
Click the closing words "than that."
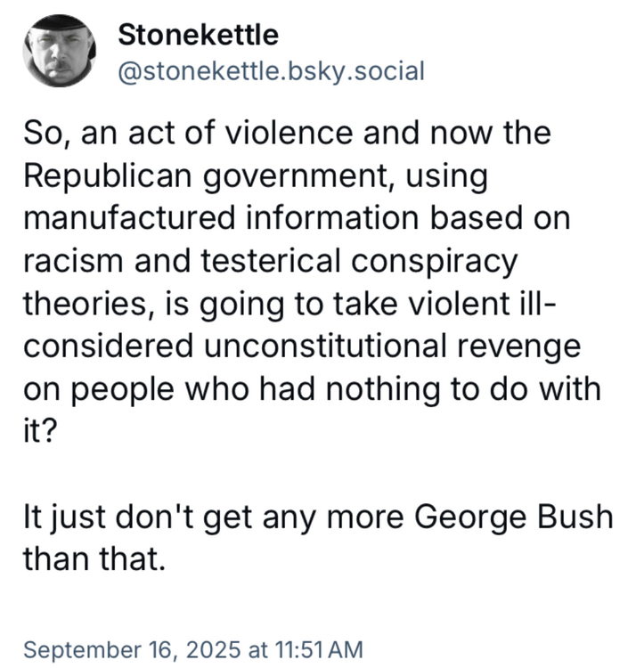click(x=94, y=559)
